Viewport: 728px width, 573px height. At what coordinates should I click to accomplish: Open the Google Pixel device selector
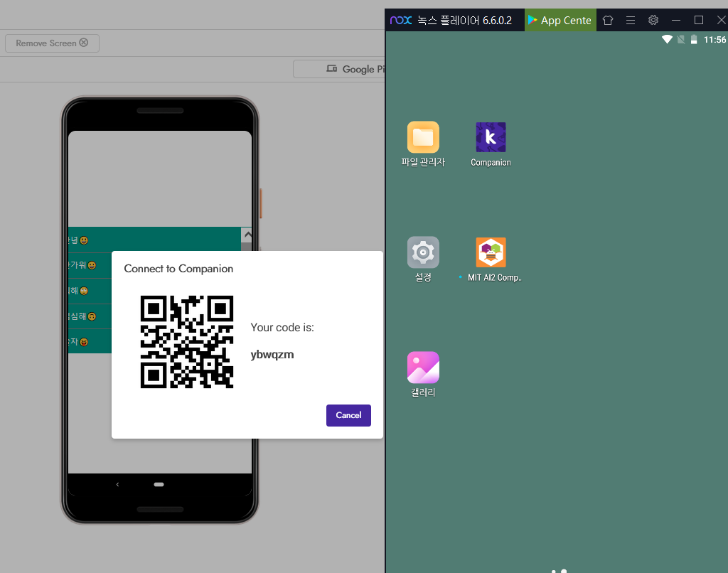340,69
